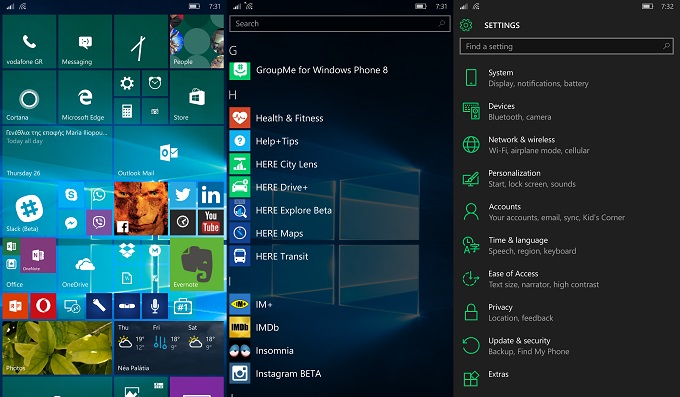Tap the People tile on Start

coord(197,41)
